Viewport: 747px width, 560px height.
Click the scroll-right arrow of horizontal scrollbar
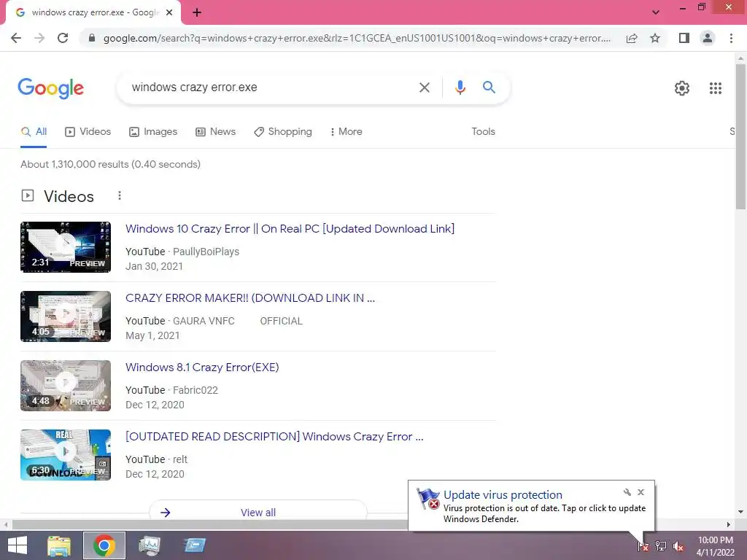coord(729,524)
